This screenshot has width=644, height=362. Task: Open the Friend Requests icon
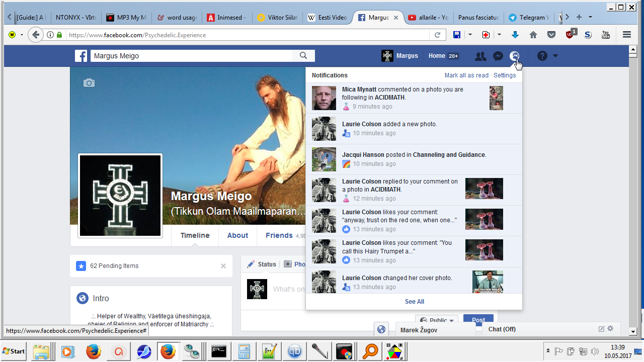(x=480, y=56)
